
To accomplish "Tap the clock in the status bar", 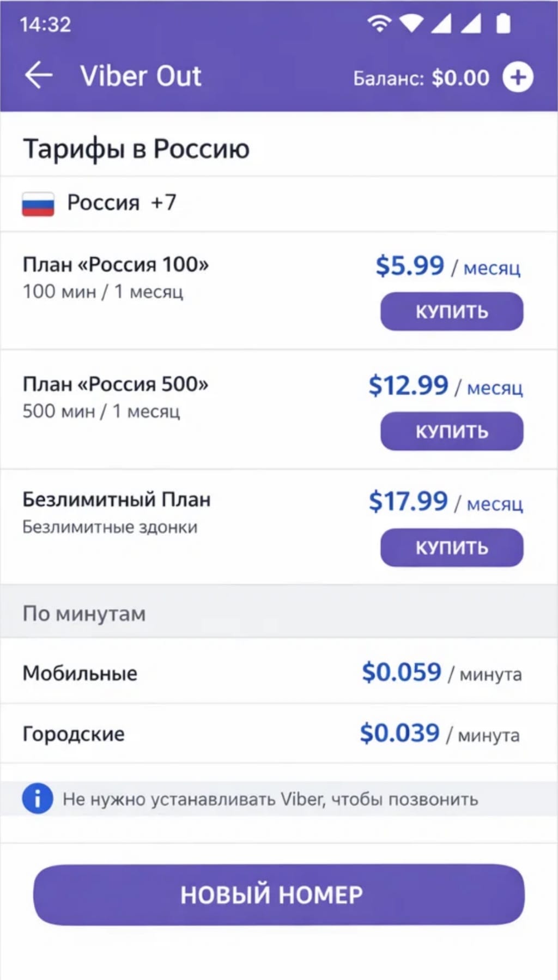I will pyautogui.click(x=45, y=25).
